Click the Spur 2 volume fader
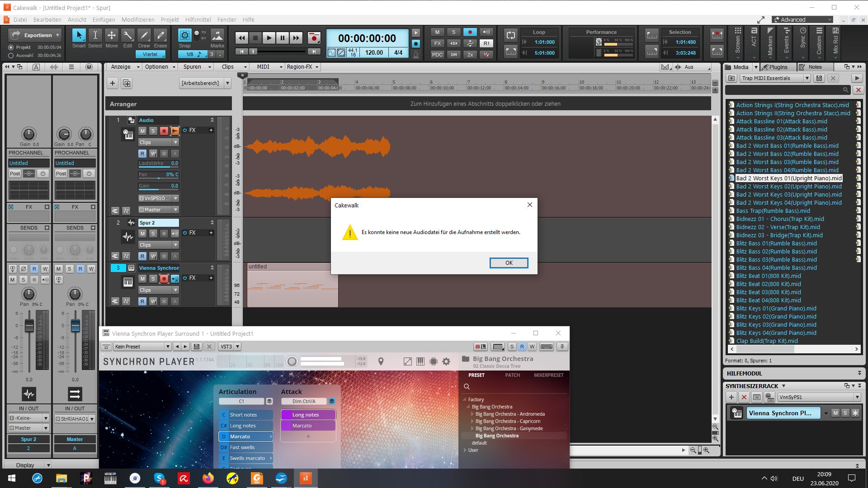The image size is (868, 488). pos(29,326)
